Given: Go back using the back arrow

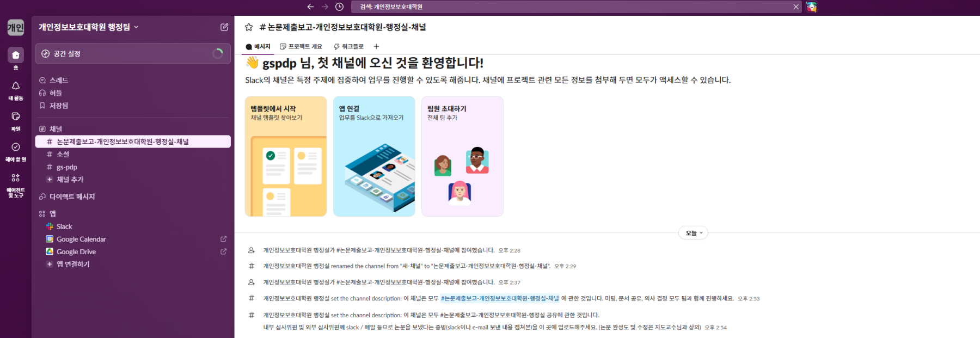Looking at the screenshot, I should coord(310,7).
